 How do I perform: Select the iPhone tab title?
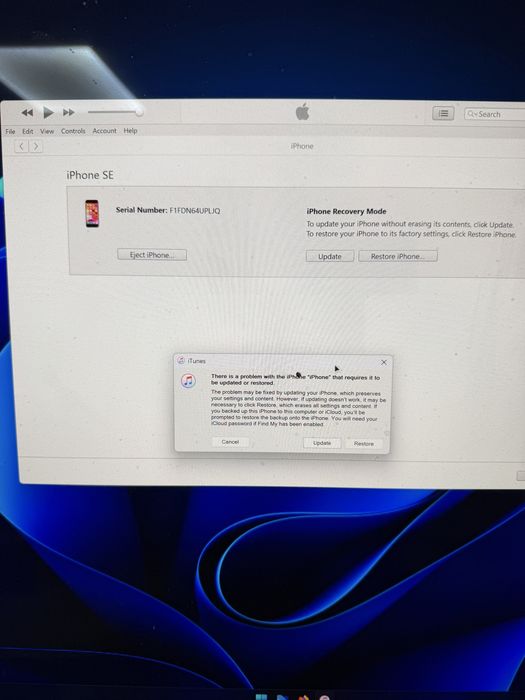tap(302, 146)
